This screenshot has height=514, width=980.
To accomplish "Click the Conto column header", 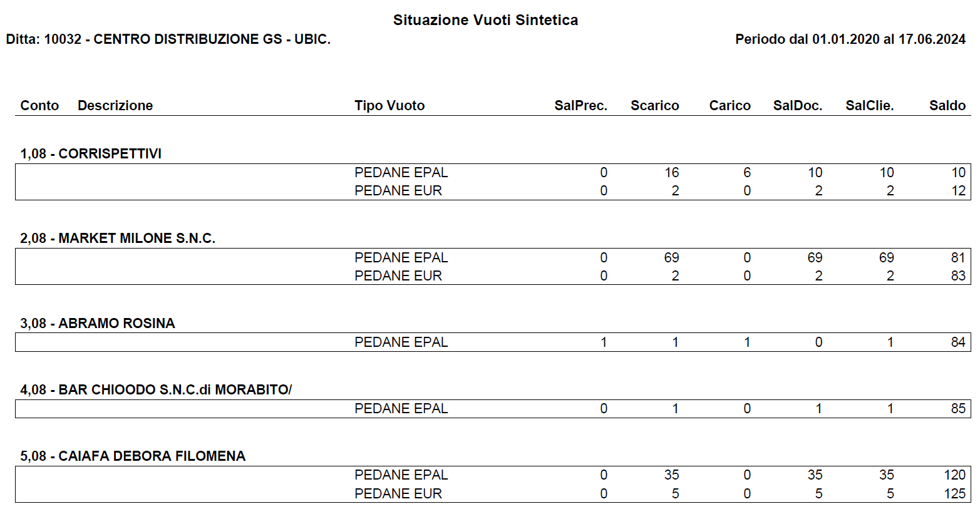I will (x=39, y=105).
